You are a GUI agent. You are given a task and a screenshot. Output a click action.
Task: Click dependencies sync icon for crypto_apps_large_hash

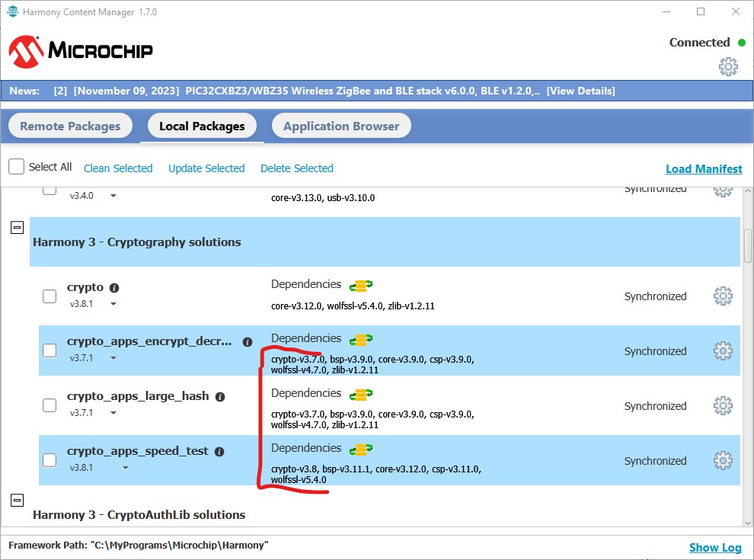(x=360, y=395)
